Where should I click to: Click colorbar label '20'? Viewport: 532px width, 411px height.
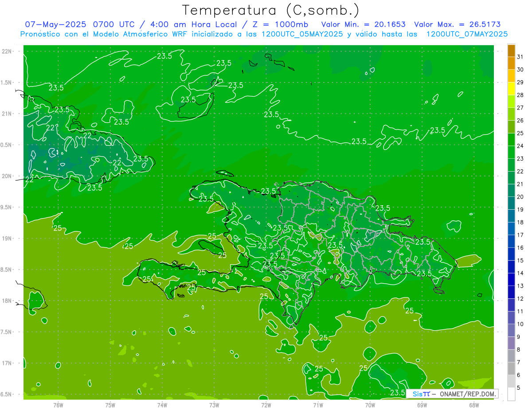coord(520,197)
